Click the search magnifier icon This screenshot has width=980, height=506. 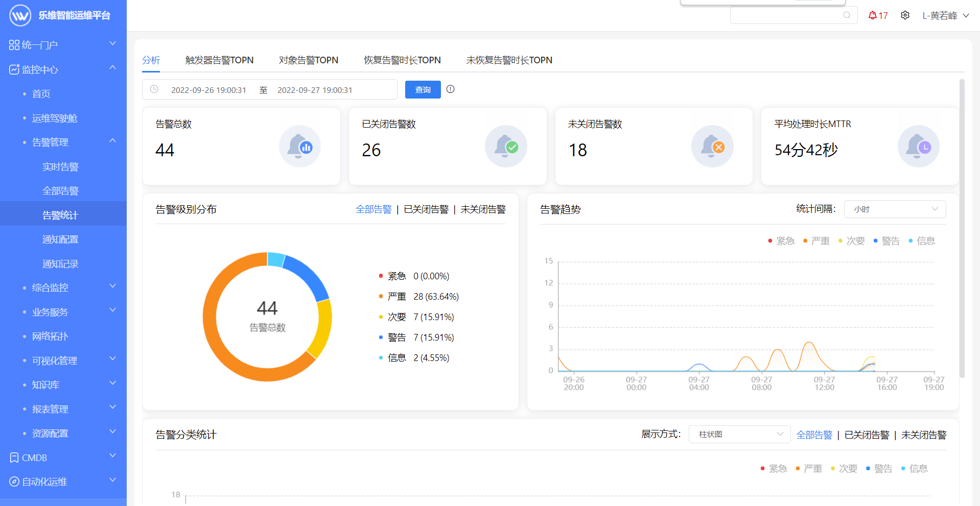coord(847,15)
